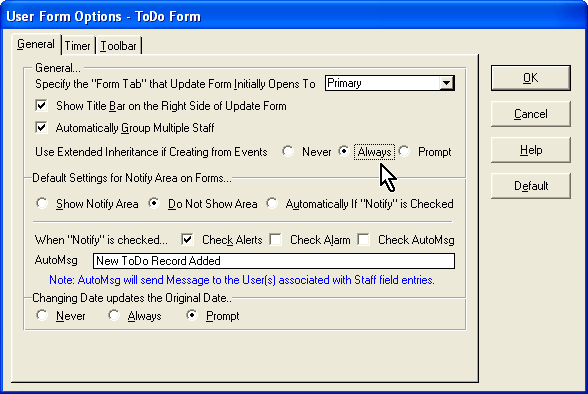The width and height of the screenshot is (588, 394).
Task: Open Help for this dialog
Action: [x=531, y=150]
